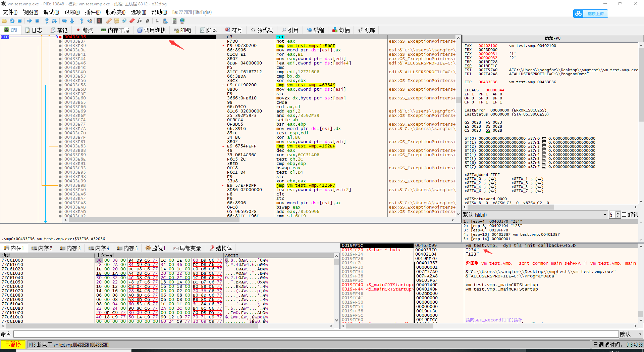Image resolution: width=644 pixels, height=352 pixels.
Task: Click the patches band-aid icon
Action: point(109,21)
